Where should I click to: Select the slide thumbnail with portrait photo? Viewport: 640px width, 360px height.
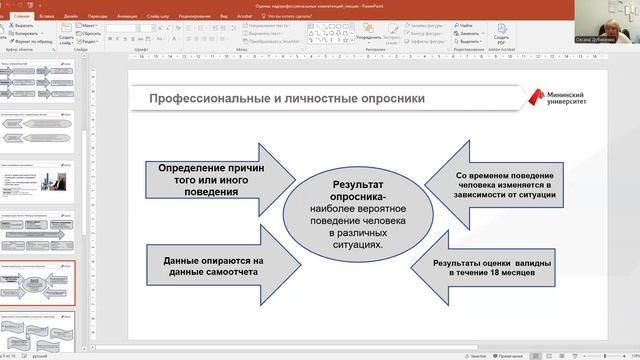coord(37,182)
